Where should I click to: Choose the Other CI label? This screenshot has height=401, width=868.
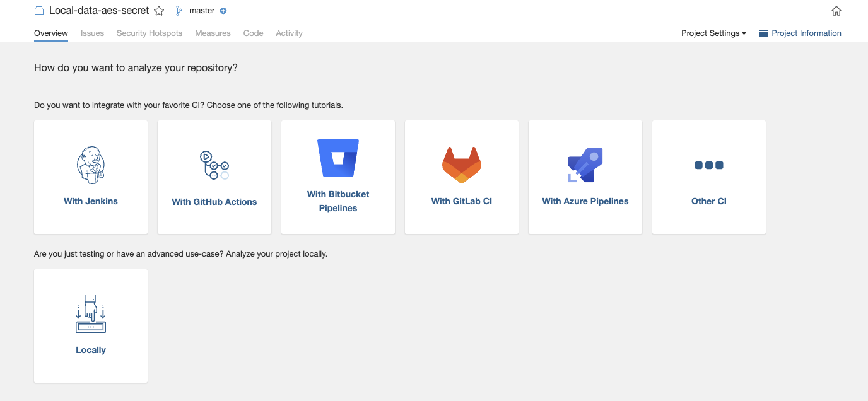click(x=709, y=201)
